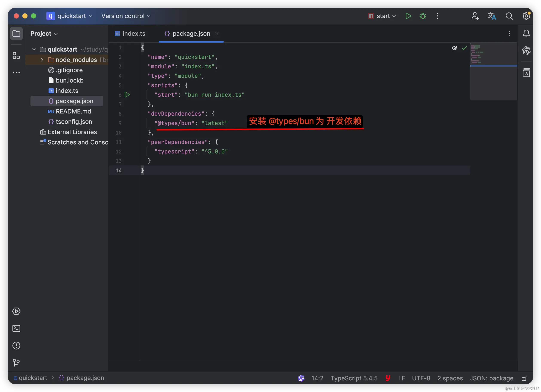Image resolution: width=541 pixels, height=392 pixels.
Task: Open the Problems tool window icon
Action: (16, 346)
